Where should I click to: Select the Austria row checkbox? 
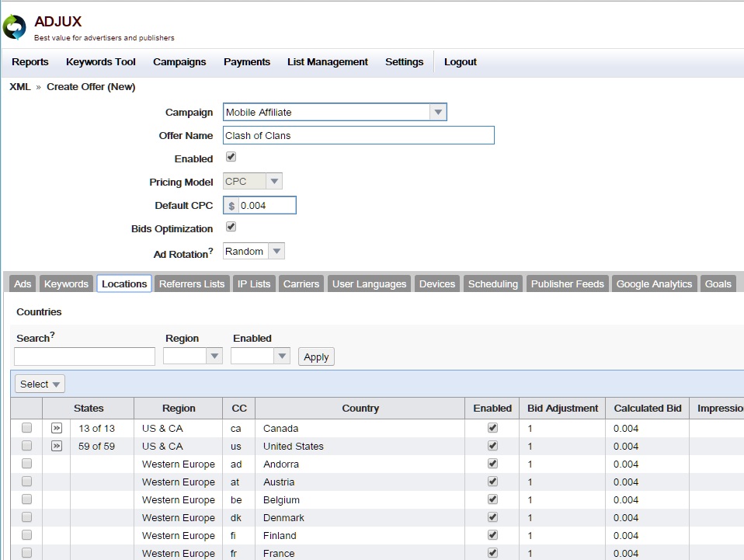pyautogui.click(x=26, y=482)
